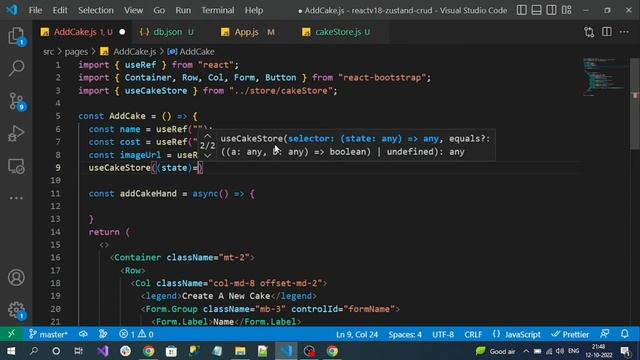Expand the src breadcrumb
Screen dimensions: 640x360
(x=48, y=51)
